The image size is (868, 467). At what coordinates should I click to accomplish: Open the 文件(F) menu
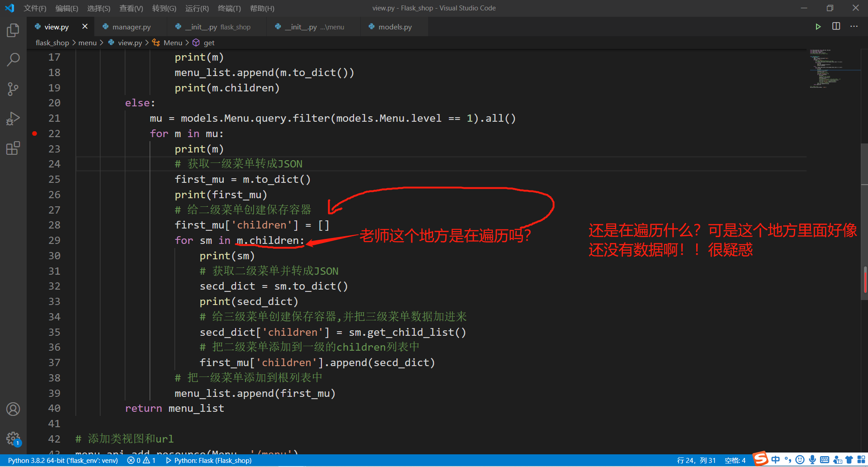pyautogui.click(x=35, y=8)
